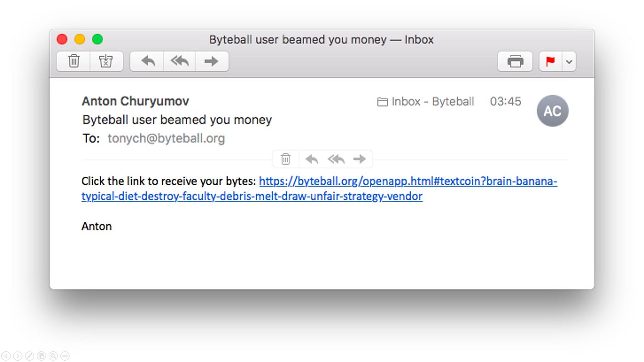Image resolution: width=644 pixels, height=362 pixels.
Task: Click inline reply-all arrows below header
Action: click(336, 159)
